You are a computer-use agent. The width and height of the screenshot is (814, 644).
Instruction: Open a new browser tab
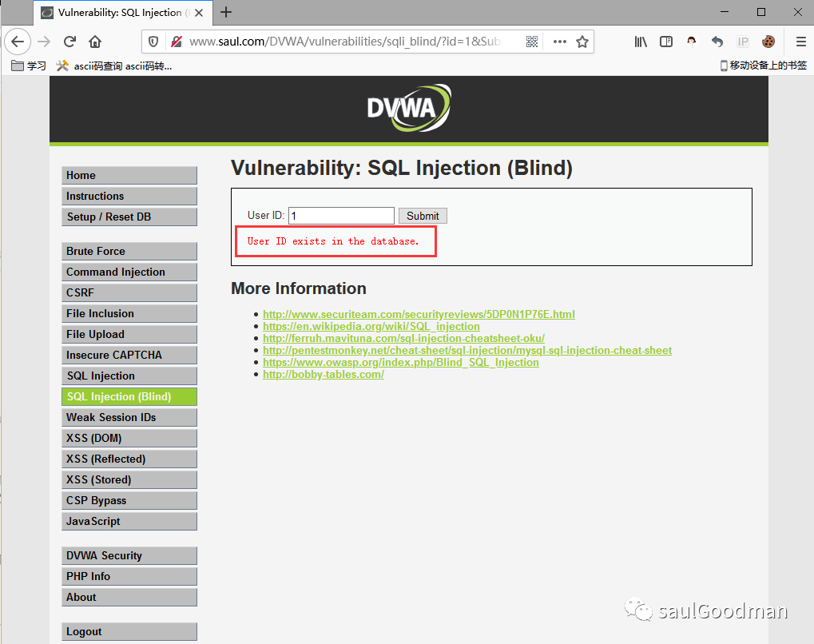click(226, 12)
